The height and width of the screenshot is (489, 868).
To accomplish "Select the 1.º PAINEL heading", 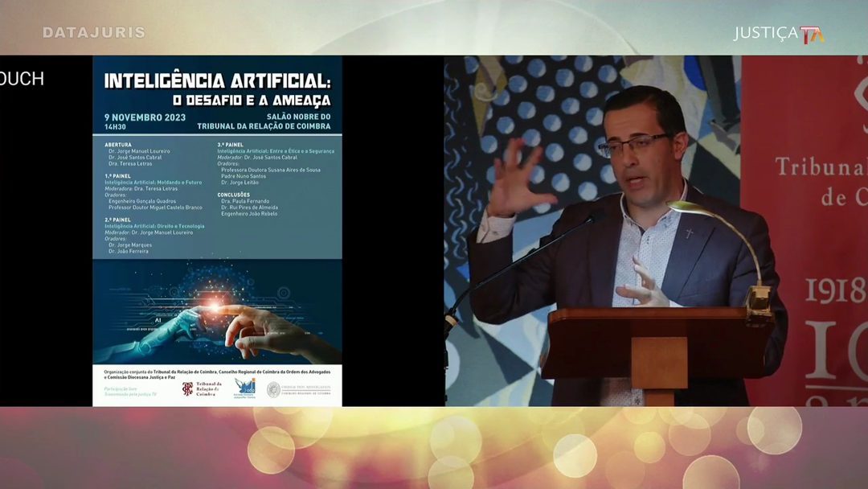I will (x=117, y=175).
